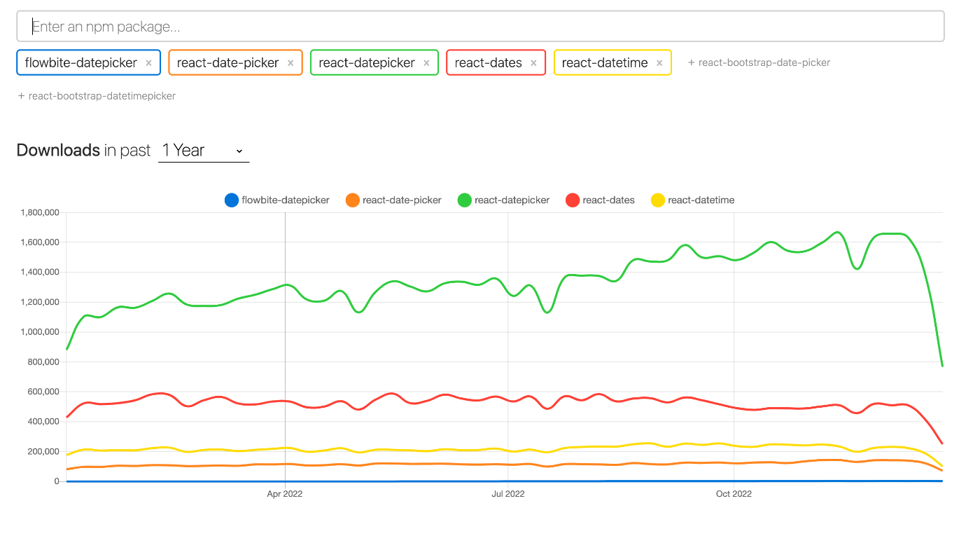Remove react-datepicker tag via its x
Viewport: 980px width, 536px height.
click(426, 63)
